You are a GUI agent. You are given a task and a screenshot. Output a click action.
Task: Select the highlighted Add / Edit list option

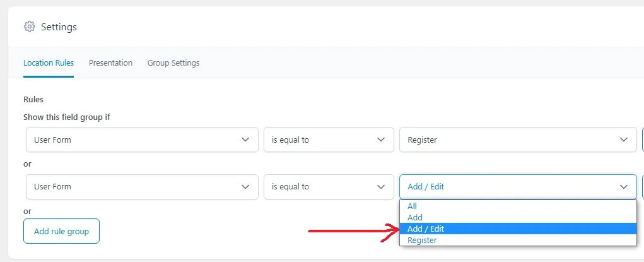(518, 229)
